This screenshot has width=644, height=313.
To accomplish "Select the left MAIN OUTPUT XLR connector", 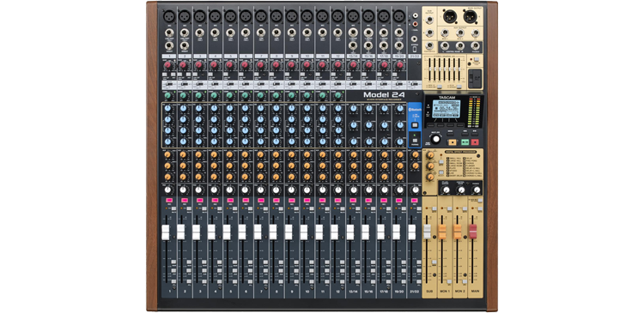I will [x=451, y=17].
